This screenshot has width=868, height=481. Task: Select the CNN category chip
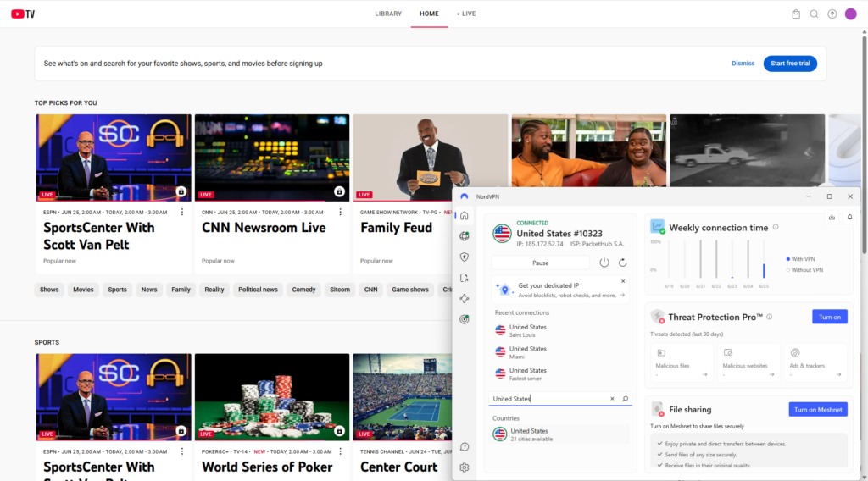(371, 290)
